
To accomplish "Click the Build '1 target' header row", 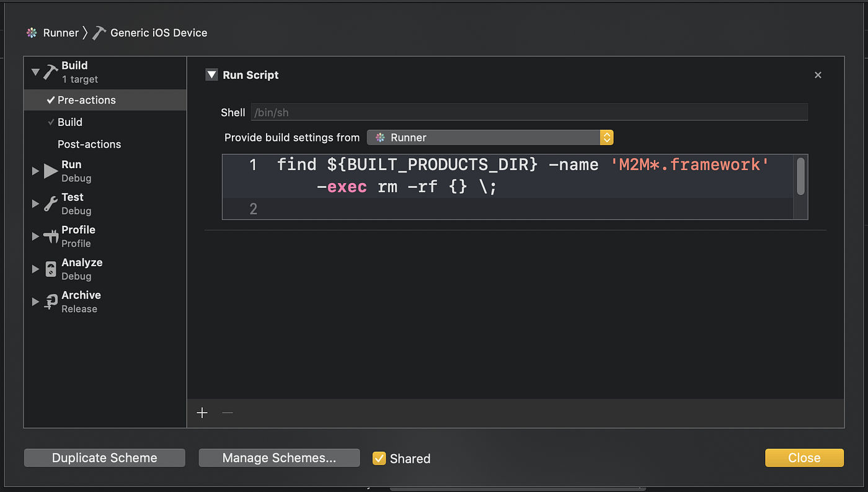I will point(105,72).
